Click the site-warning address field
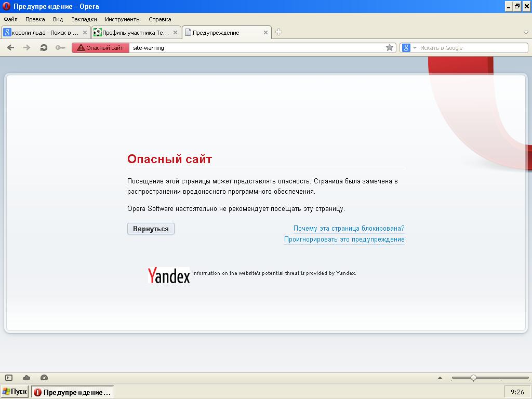Screen dimensions: 532x399 (x=257, y=48)
